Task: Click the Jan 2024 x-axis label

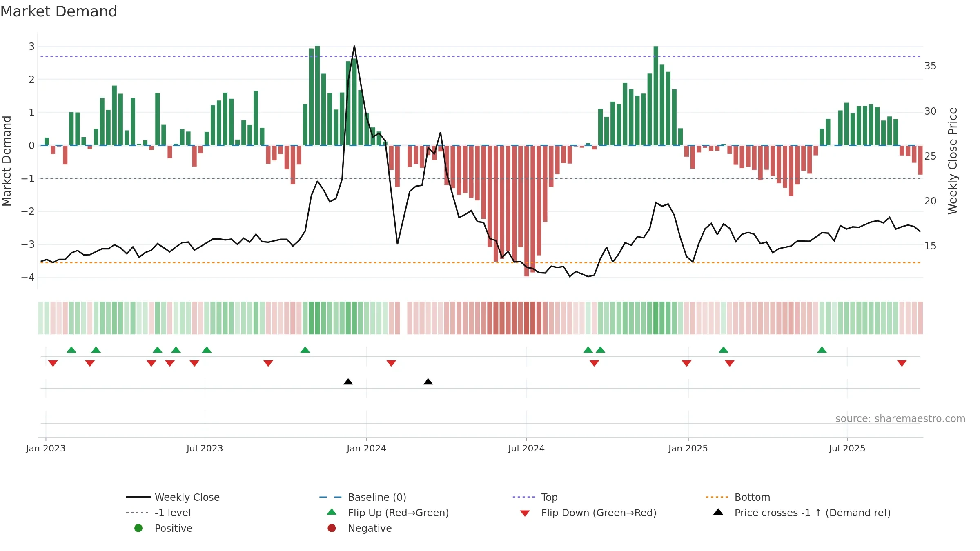Action: point(366,448)
